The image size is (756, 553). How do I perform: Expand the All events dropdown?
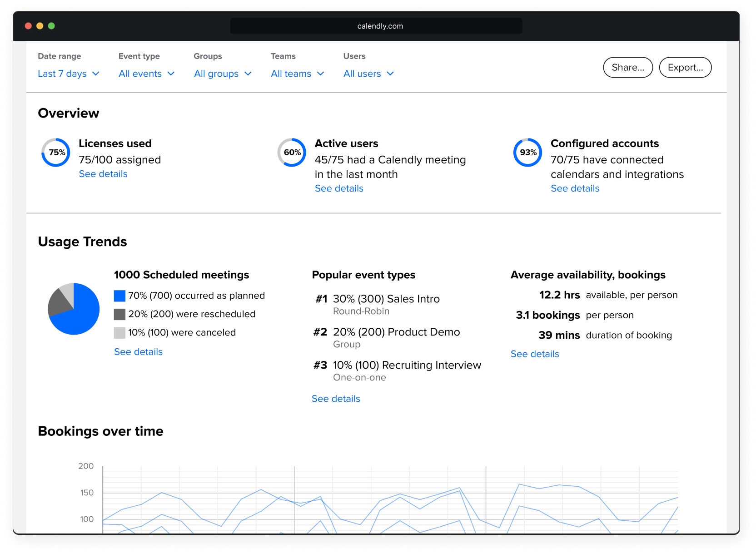[x=147, y=74]
